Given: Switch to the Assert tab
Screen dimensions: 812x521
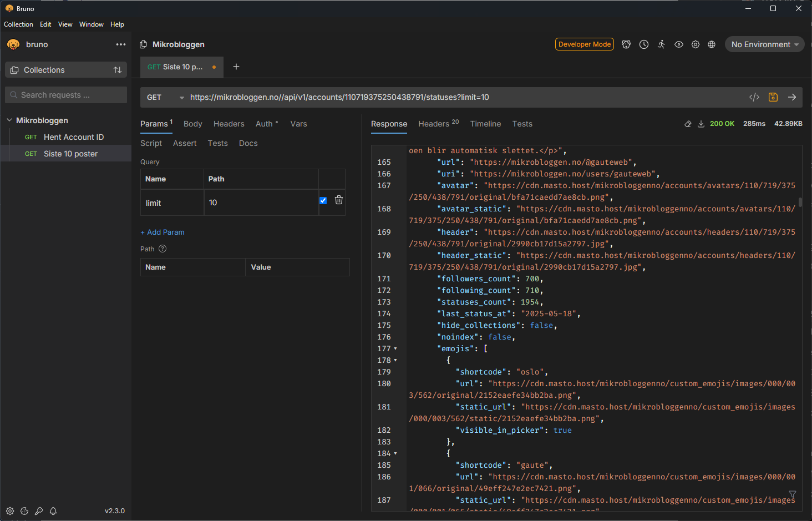Looking at the screenshot, I should [x=185, y=143].
